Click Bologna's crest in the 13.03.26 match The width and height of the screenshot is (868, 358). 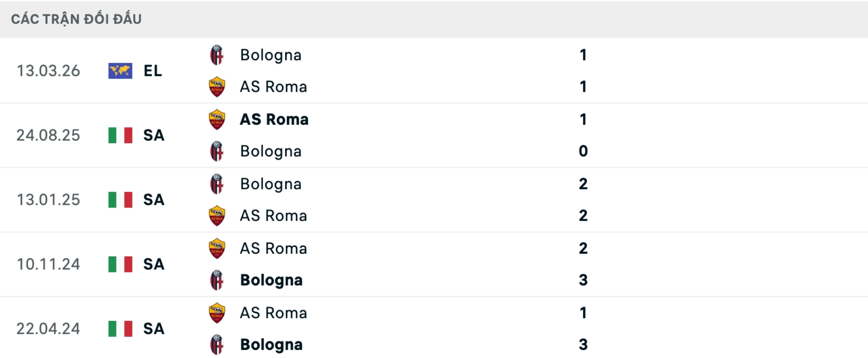pos(217,55)
